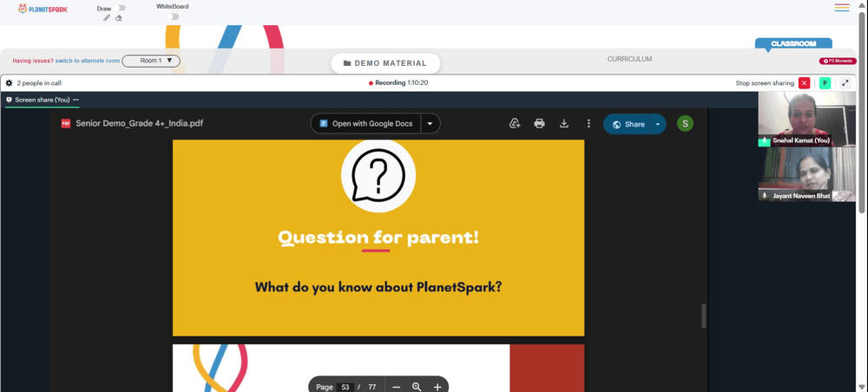This screenshot has height=392, width=868.
Task: Select the pencil draw tool
Action: coord(107,17)
